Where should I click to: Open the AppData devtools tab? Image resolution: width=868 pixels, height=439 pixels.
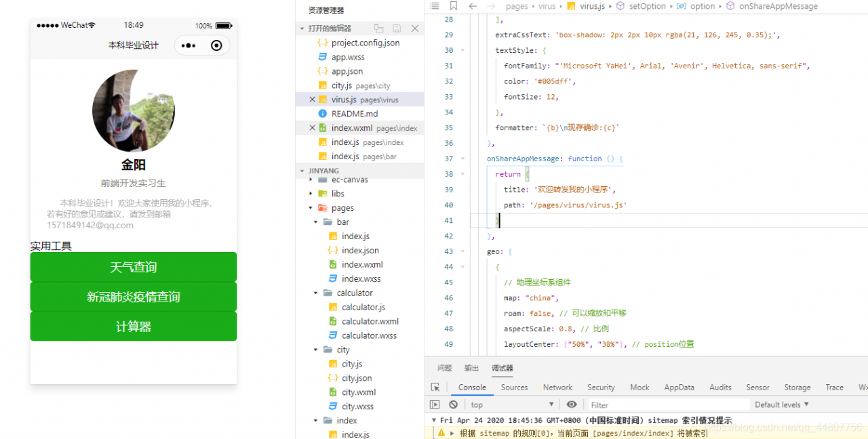coord(679,388)
